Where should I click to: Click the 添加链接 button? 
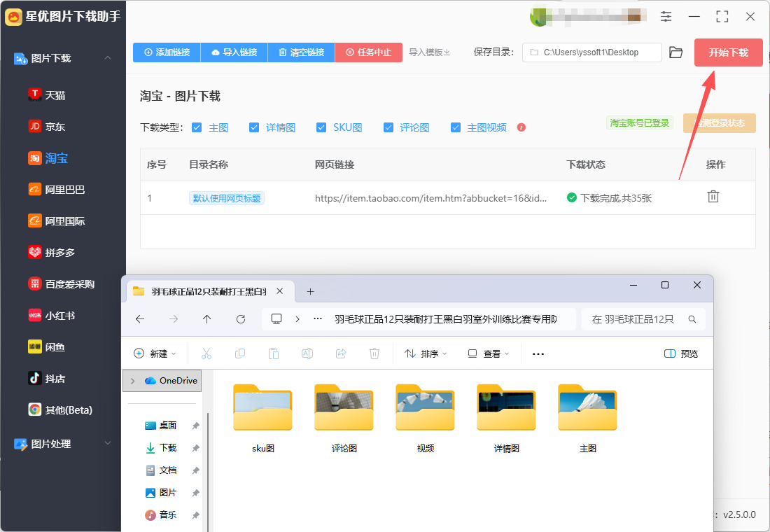(167, 52)
